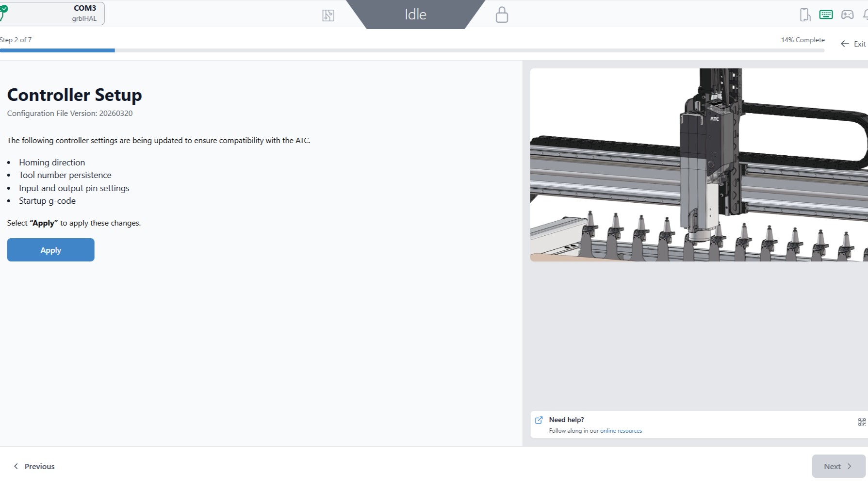Screen dimensions: 868x488
Task: Click the setup progress bar
Action: [411, 50]
